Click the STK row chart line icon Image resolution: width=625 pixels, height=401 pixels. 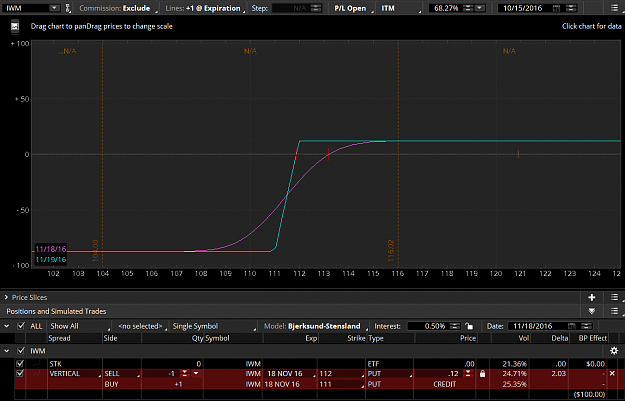click(x=37, y=364)
